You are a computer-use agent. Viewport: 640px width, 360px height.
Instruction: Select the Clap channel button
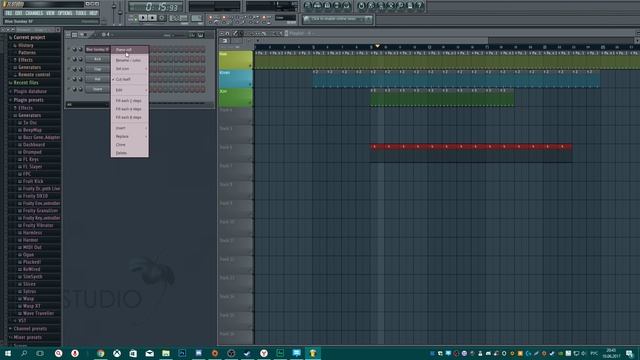coord(98,69)
